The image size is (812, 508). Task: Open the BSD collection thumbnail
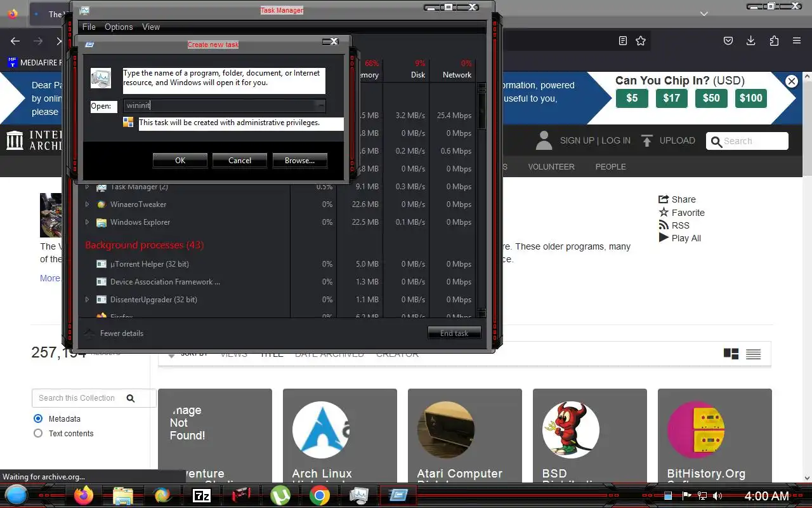tap(571, 430)
